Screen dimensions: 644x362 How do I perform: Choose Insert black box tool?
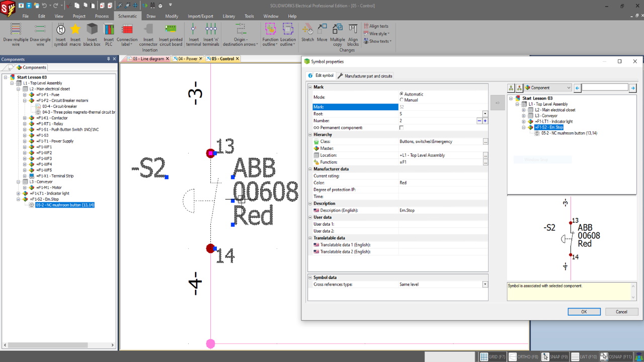92,35
